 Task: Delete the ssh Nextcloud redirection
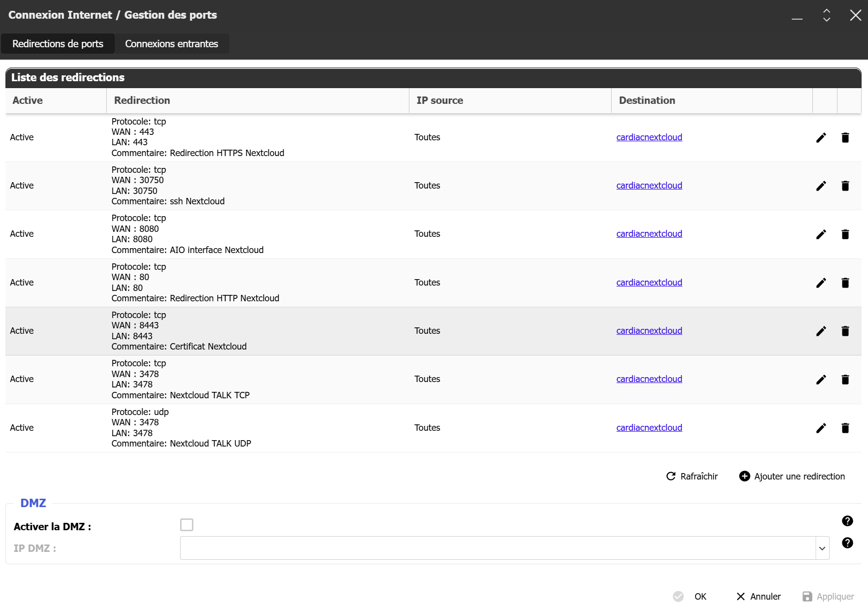coord(845,186)
